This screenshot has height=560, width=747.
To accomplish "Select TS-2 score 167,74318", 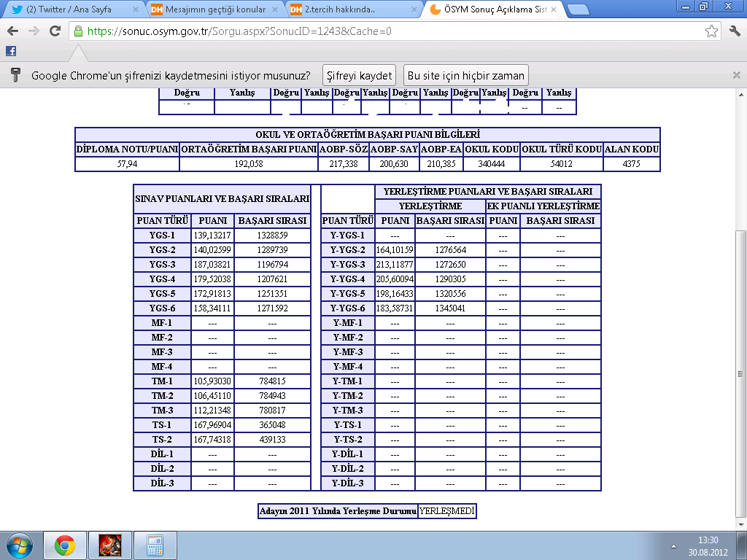I will tap(212, 440).
